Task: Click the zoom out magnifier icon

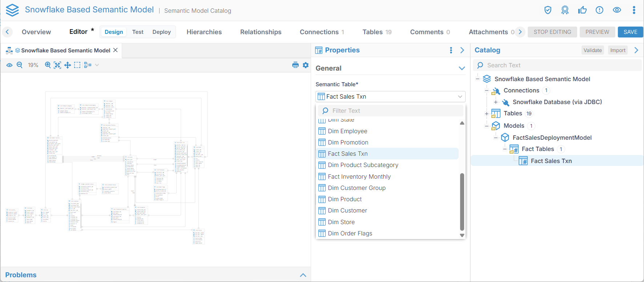Action: (20, 65)
